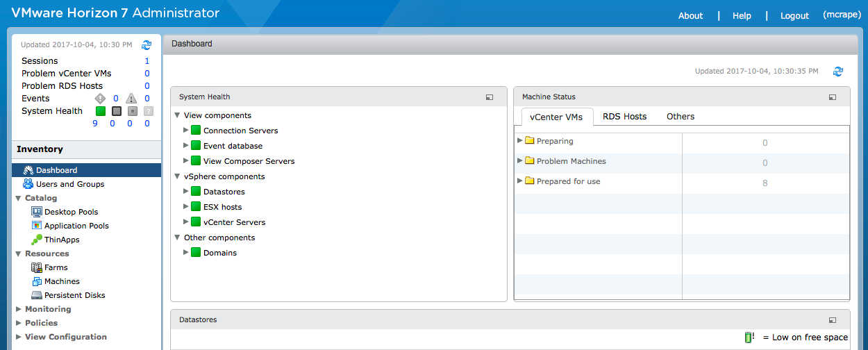
Task: Click the Farms icon under Resources
Action: [37, 267]
